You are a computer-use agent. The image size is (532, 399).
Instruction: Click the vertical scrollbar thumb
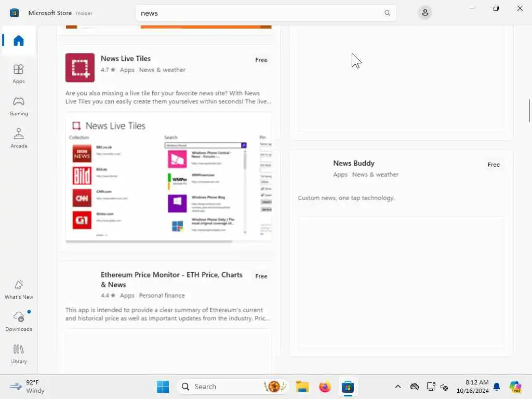pyautogui.click(x=529, y=111)
